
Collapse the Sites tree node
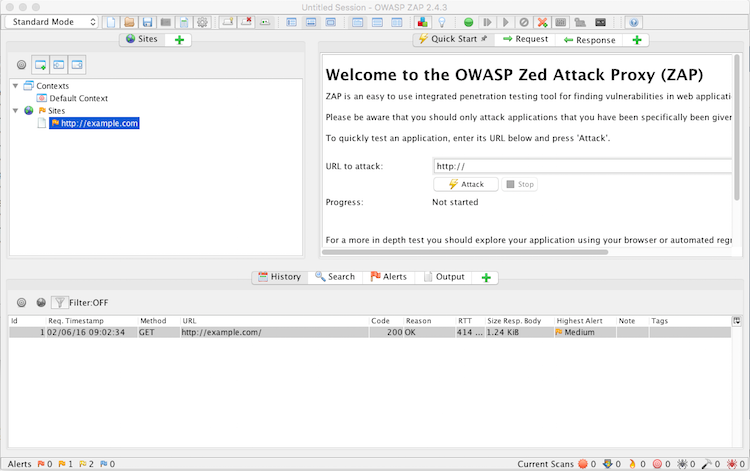tap(15, 111)
